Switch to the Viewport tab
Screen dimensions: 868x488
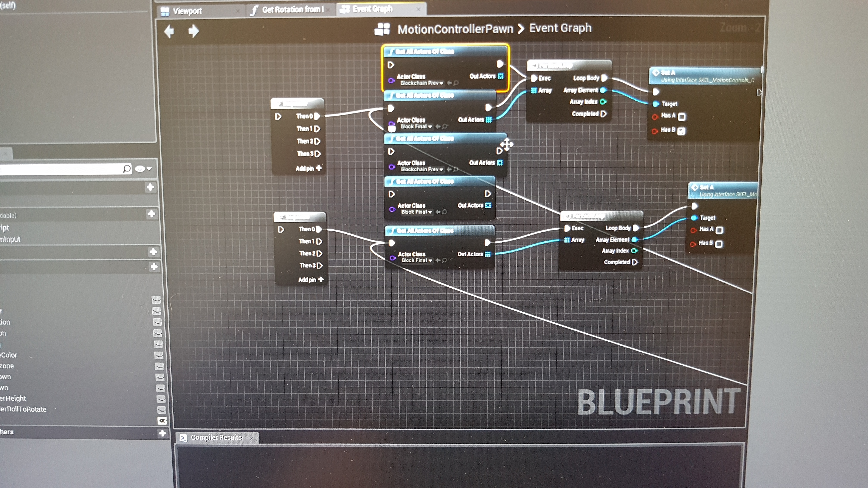pyautogui.click(x=187, y=11)
